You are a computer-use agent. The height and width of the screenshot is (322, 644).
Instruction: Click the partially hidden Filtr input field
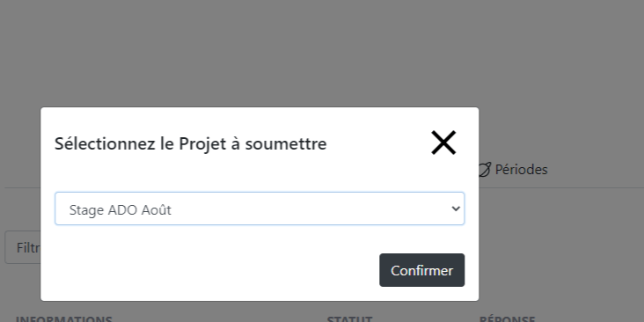point(23,247)
